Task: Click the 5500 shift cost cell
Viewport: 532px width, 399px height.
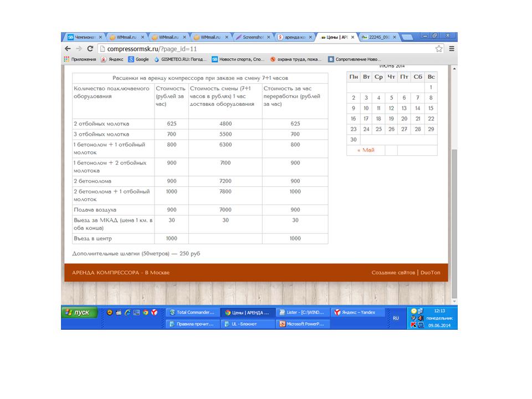Action: (x=226, y=134)
